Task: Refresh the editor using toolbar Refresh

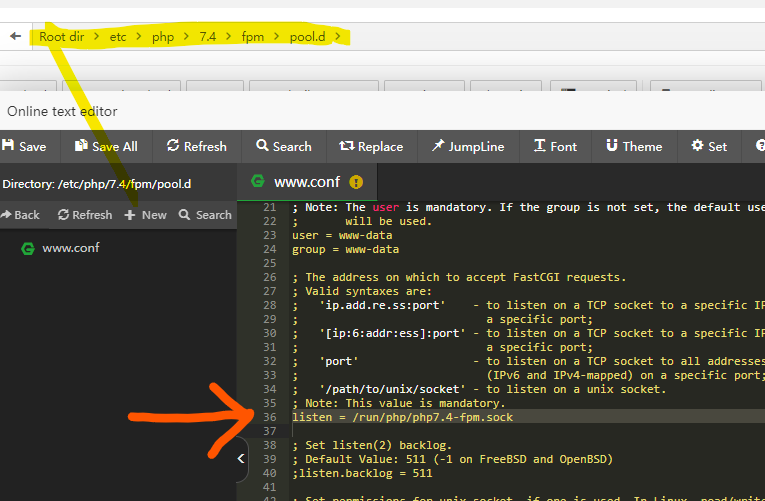Action: [196, 146]
